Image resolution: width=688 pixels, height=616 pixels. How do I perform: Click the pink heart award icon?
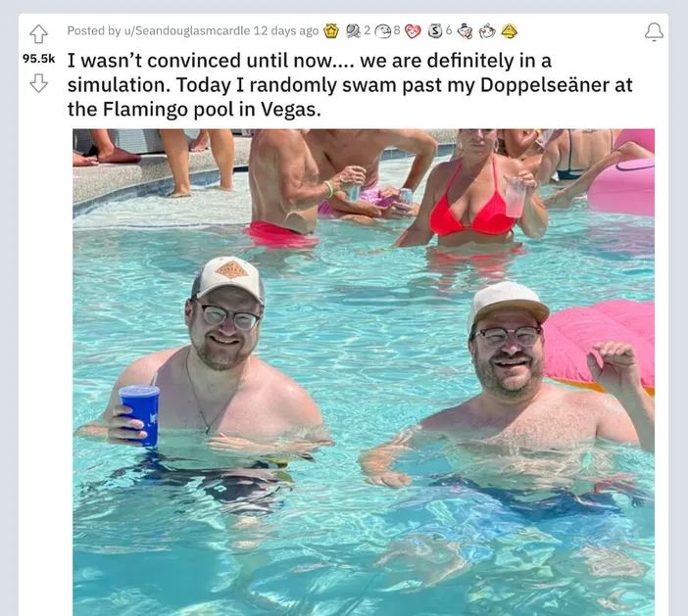tap(412, 31)
